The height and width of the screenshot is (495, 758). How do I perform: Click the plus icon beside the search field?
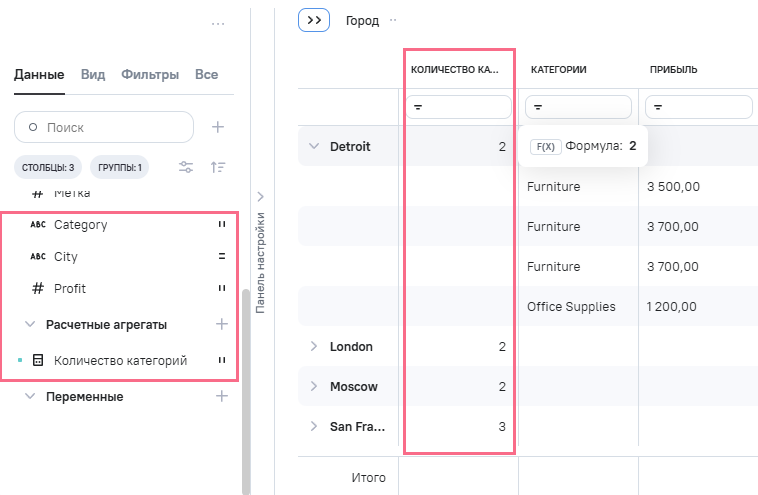(x=218, y=127)
